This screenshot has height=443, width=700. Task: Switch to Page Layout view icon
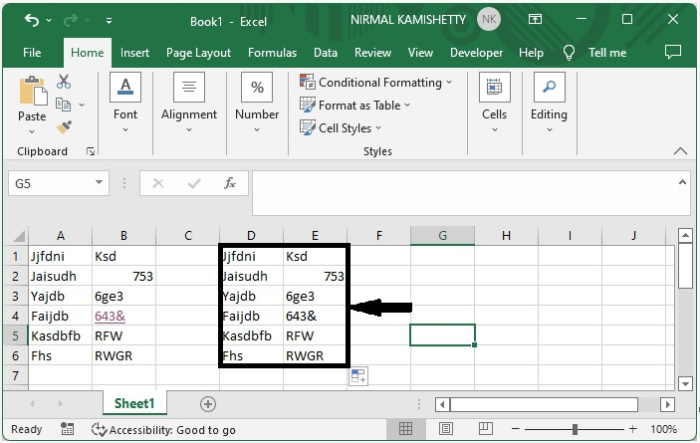pyautogui.click(x=445, y=429)
